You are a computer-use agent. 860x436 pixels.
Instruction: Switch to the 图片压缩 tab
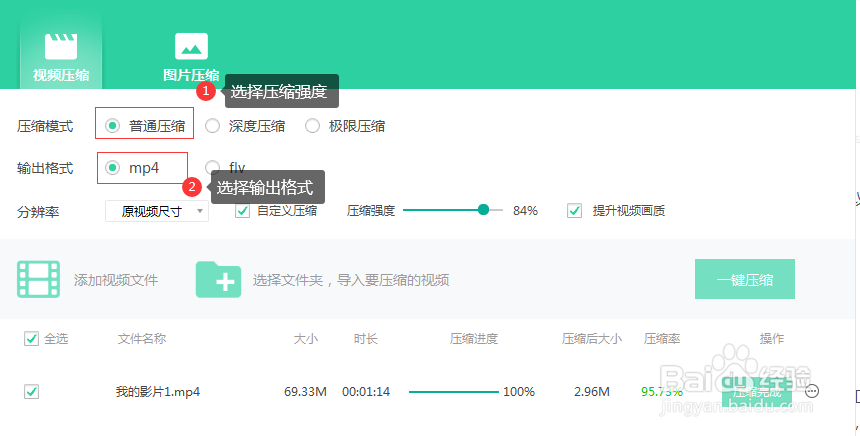tap(191, 58)
